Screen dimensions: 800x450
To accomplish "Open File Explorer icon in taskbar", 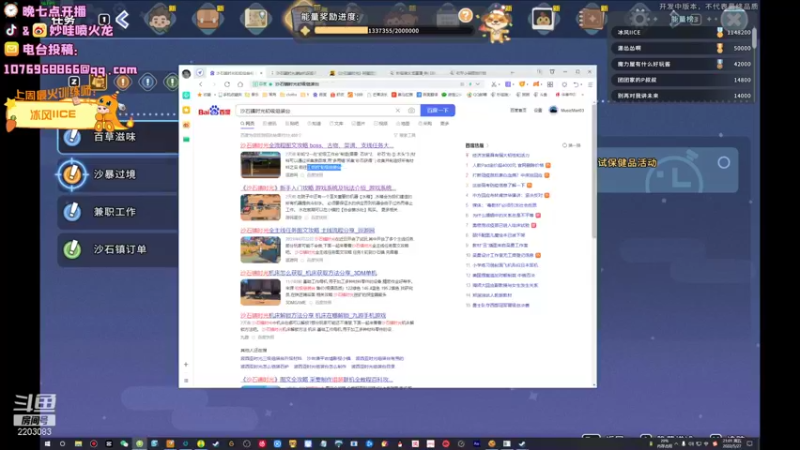I will click(78, 444).
